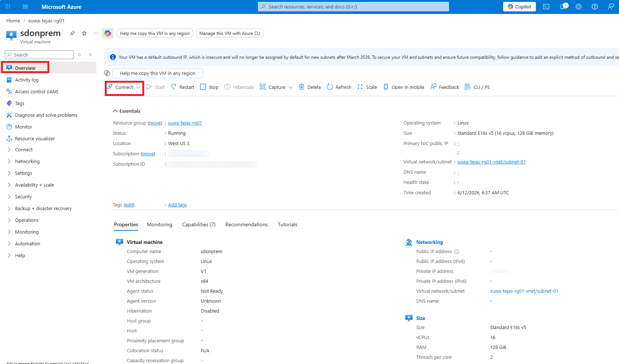
Task: Click Open in mobile
Action: click(403, 87)
